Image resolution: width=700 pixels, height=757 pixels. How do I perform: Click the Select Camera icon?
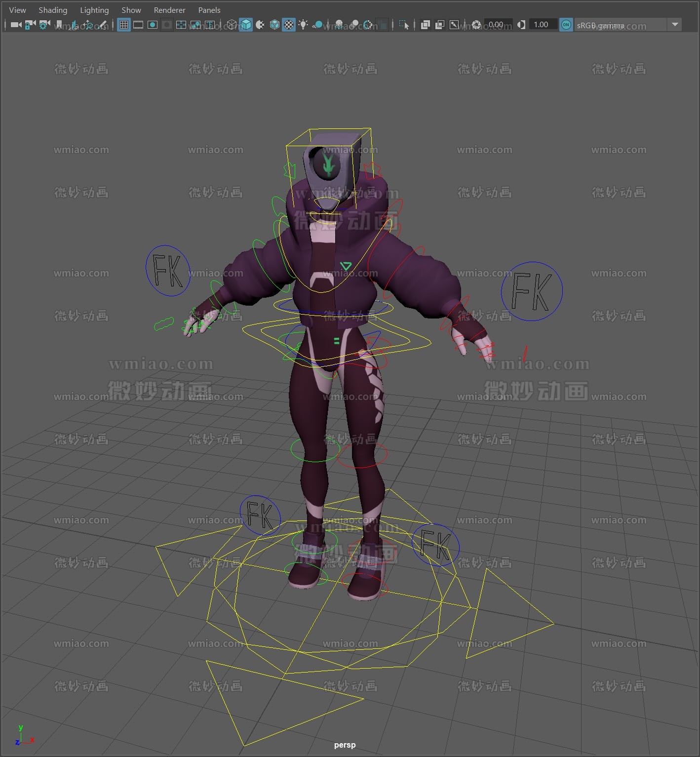pyautogui.click(x=16, y=25)
